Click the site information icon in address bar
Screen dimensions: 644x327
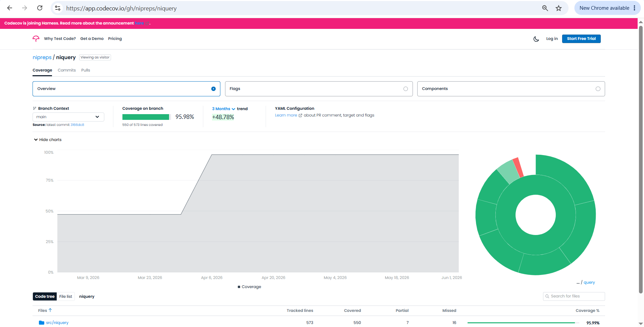[58, 8]
